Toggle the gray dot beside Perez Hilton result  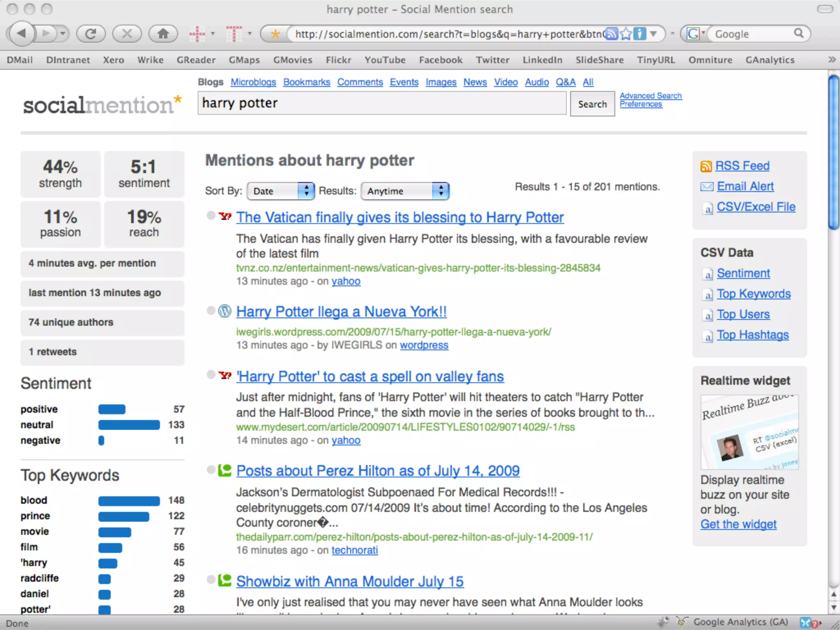click(211, 470)
